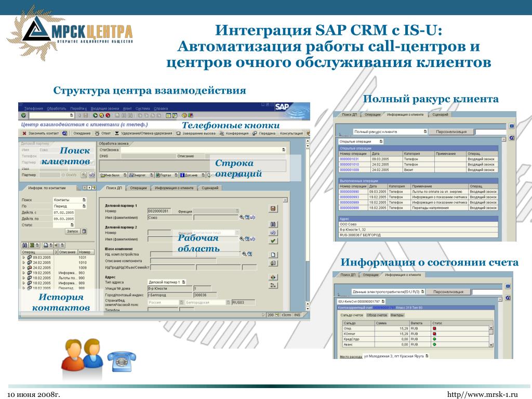This screenshot has width=532, height=399.
Task: Click the blue cloud icon in Партнер search row
Action: point(91,175)
